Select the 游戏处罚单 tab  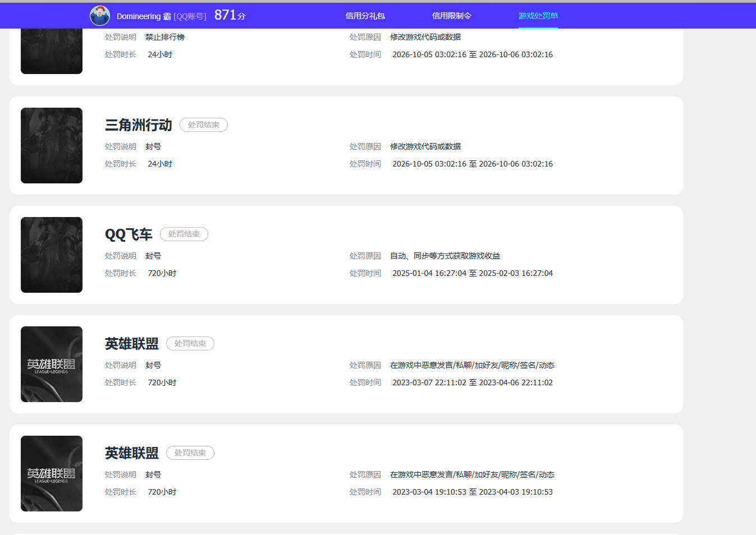[x=538, y=16]
